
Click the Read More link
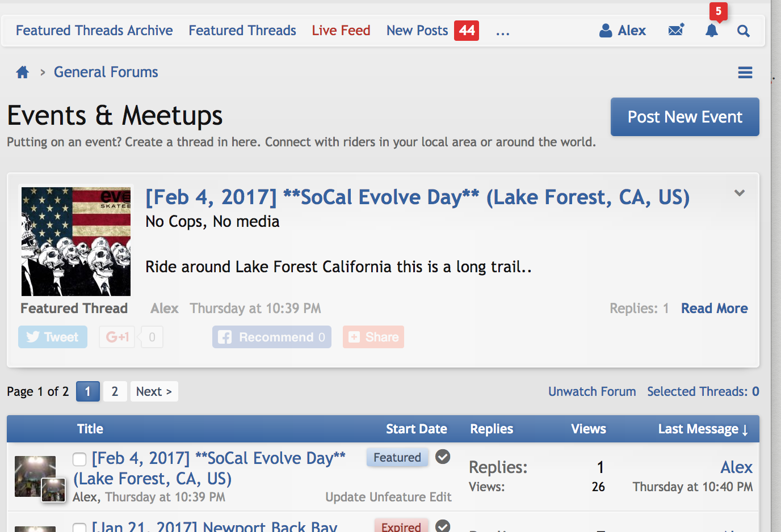[714, 308]
